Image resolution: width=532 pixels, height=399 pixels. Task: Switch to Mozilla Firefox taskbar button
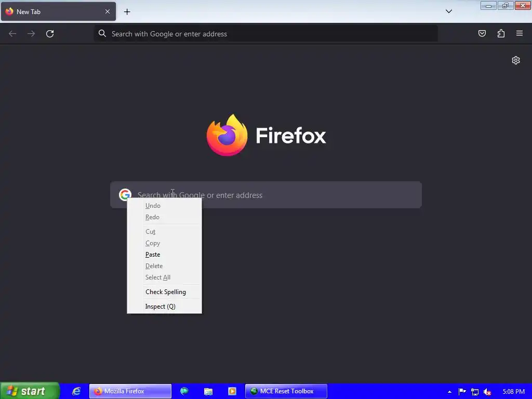coord(130,391)
